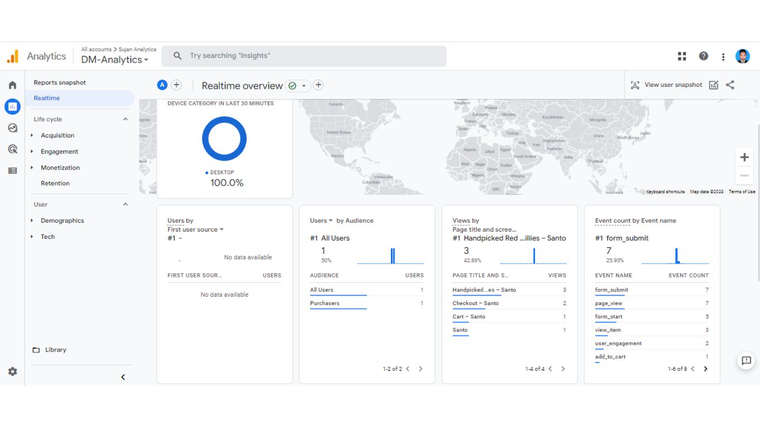Screen dimensions: 760x427
Task: Open First user source dropdown
Action: (195, 229)
